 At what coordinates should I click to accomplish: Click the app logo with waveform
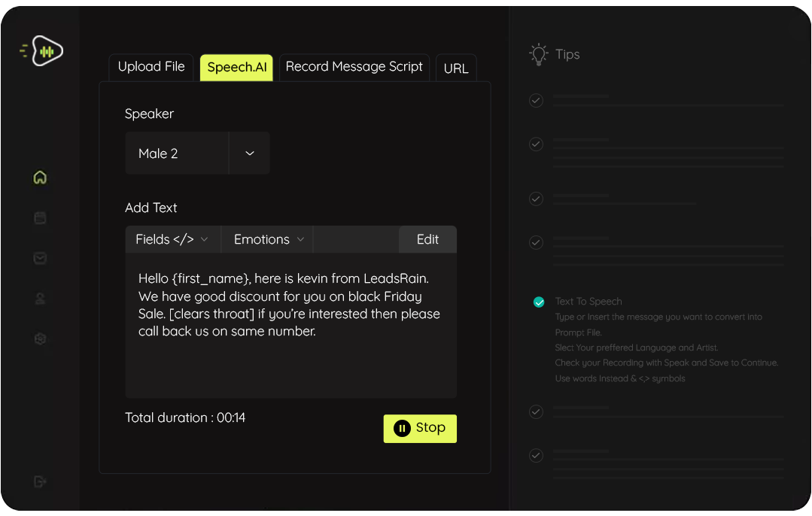coord(41,50)
